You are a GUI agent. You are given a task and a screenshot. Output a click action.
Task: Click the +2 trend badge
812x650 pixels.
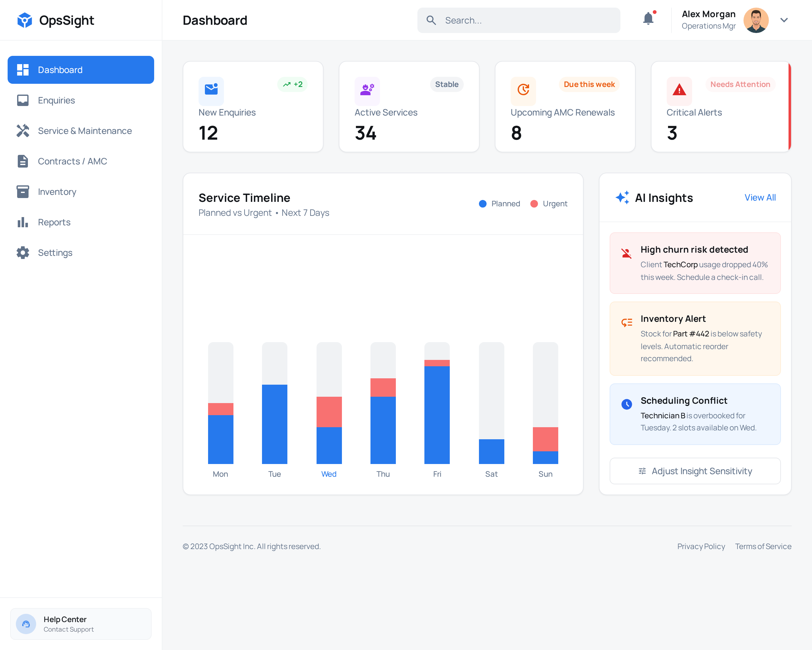(x=293, y=84)
